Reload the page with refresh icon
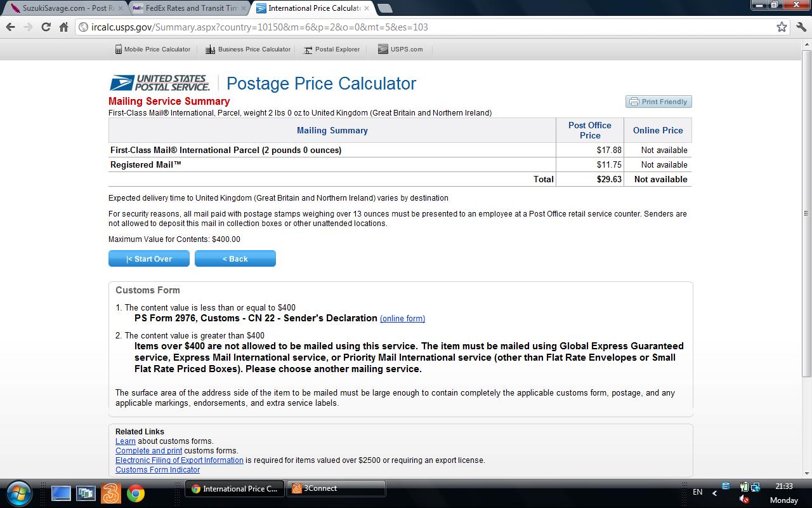 click(x=46, y=27)
